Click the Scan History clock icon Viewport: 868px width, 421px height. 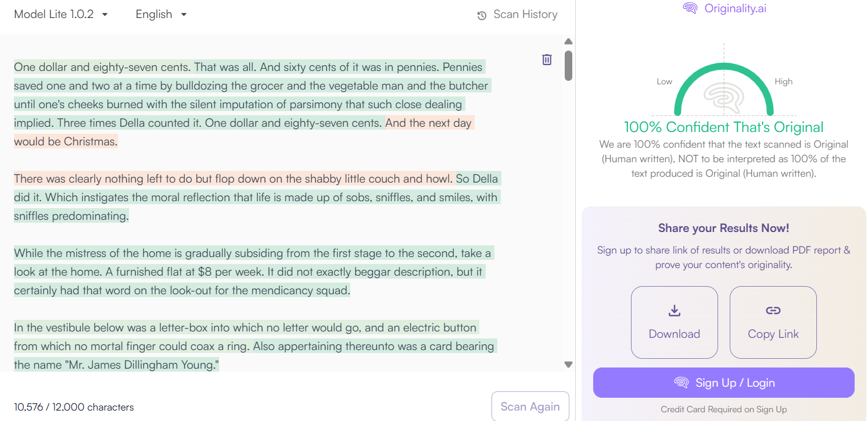482,16
